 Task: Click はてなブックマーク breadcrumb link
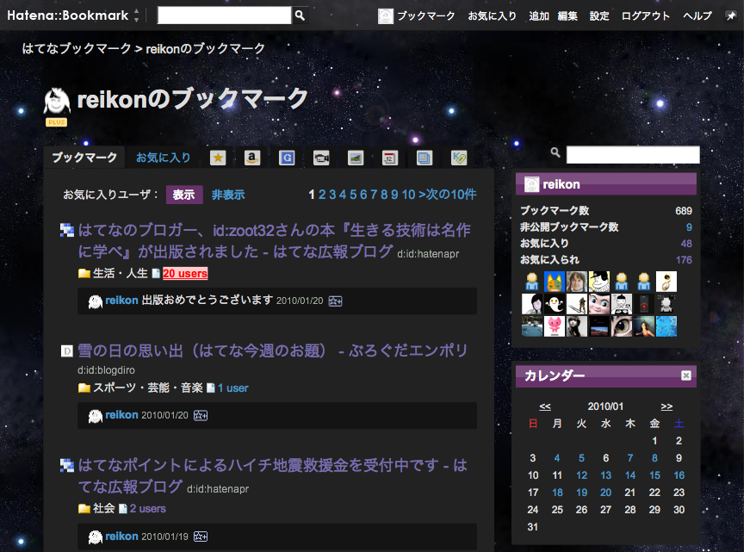[x=77, y=48]
